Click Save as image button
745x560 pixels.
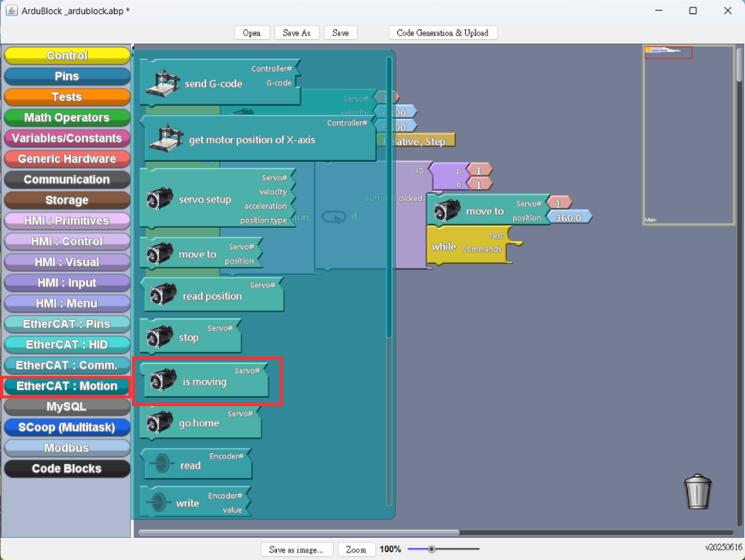tap(296, 549)
